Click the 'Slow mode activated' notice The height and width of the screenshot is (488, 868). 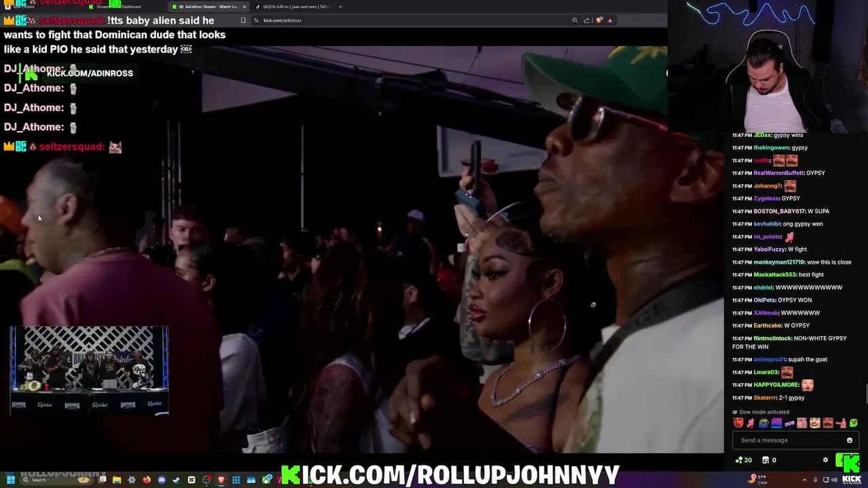(761, 412)
